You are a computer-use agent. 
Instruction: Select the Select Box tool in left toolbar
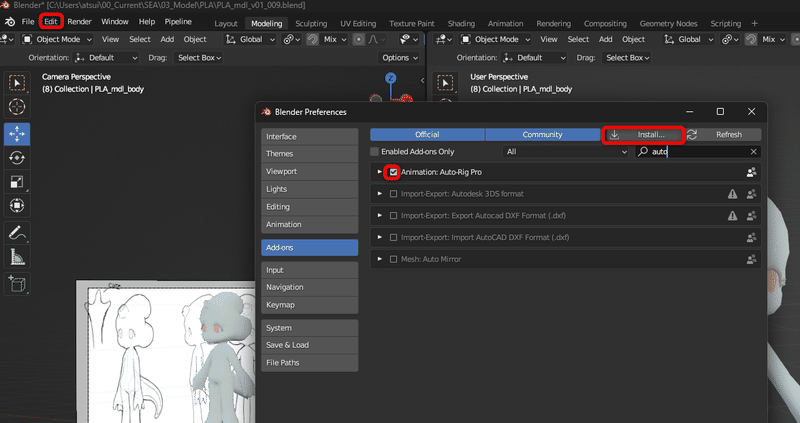17,83
